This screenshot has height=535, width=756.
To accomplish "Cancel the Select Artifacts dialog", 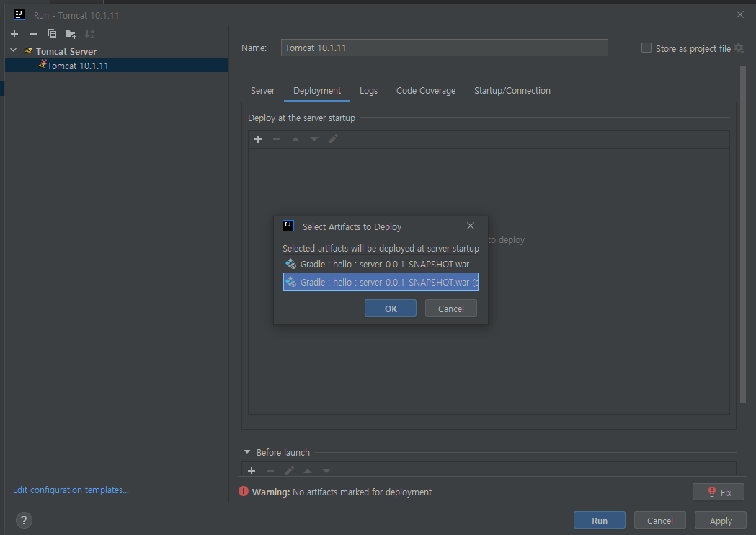I will [451, 309].
